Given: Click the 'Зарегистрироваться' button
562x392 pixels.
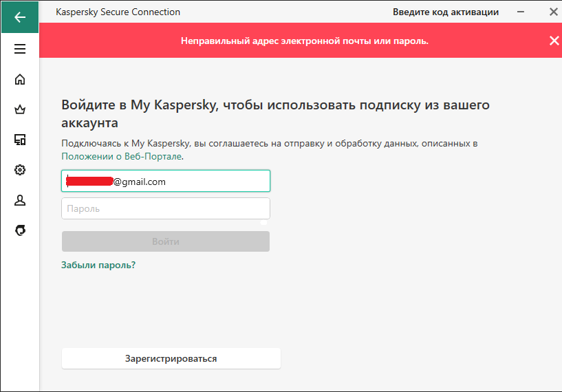Looking at the screenshot, I should pos(171,358).
